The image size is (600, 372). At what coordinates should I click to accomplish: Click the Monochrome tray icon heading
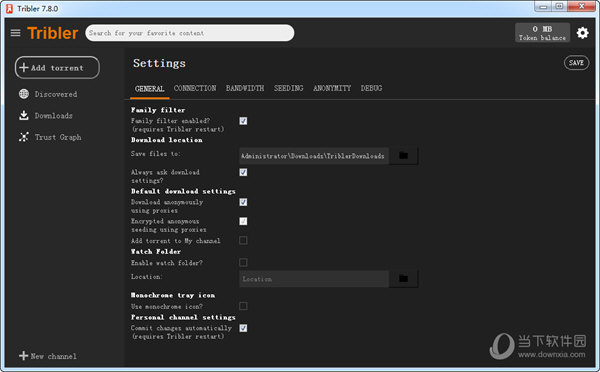173,295
